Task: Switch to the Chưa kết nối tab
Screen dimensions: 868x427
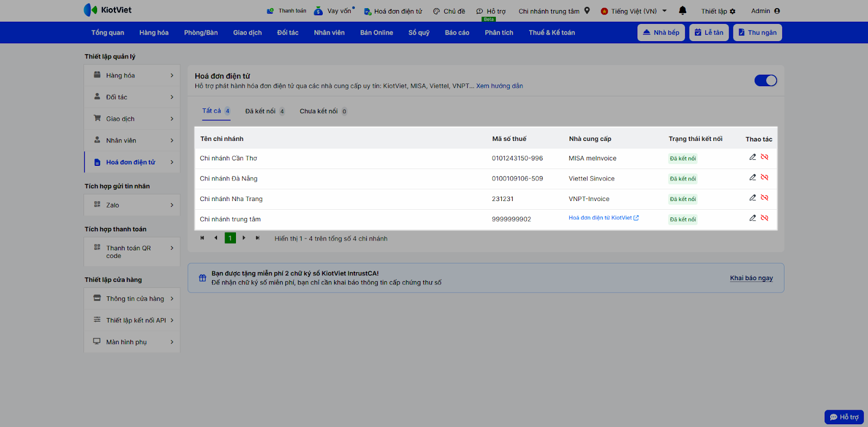Action: coord(323,111)
